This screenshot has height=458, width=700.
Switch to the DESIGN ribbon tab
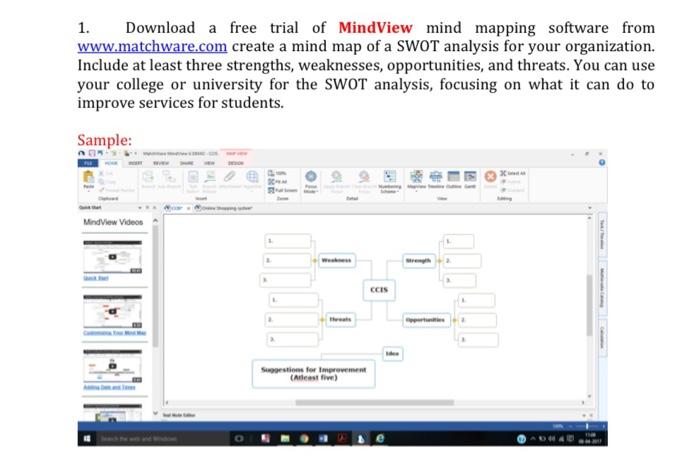point(235,163)
